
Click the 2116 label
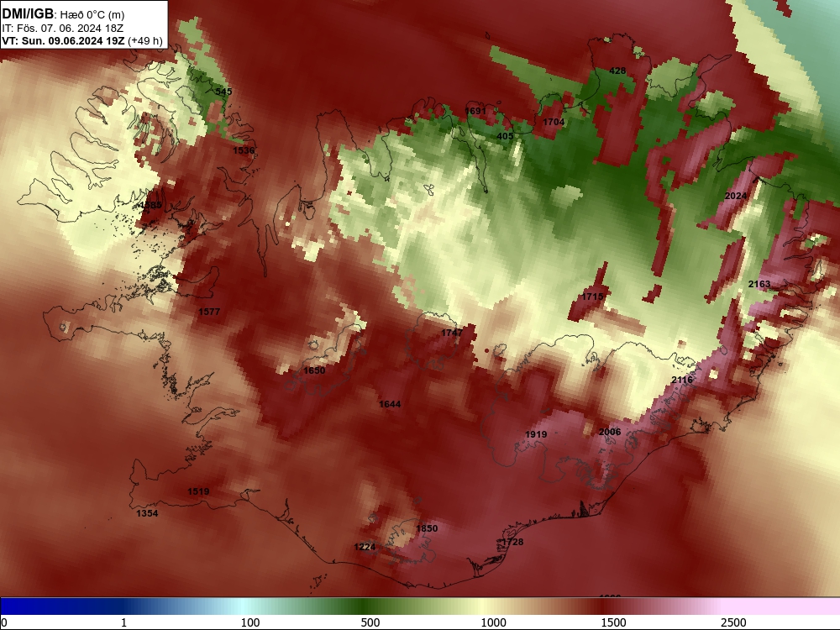pyautogui.click(x=682, y=380)
